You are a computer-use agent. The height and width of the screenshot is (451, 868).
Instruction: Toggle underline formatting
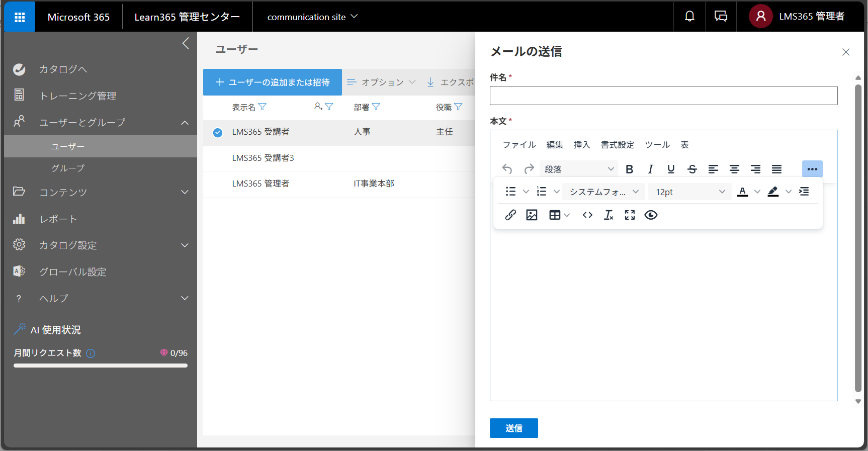click(671, 169)
